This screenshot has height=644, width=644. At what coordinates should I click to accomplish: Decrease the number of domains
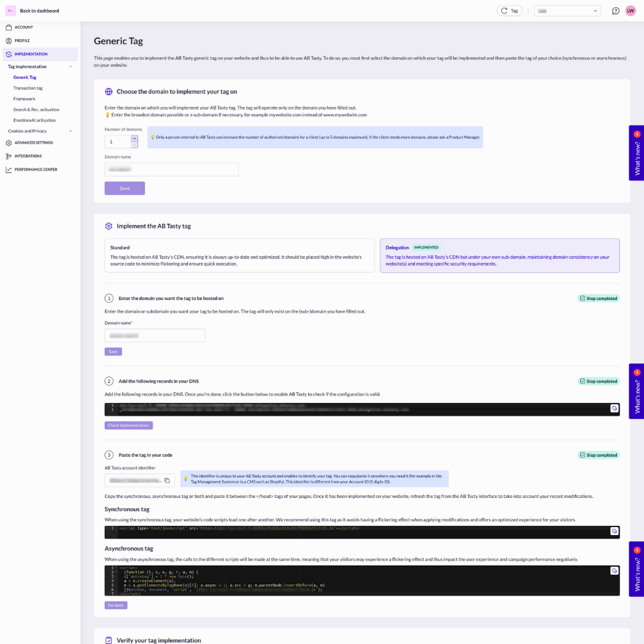tap(134, 145)
